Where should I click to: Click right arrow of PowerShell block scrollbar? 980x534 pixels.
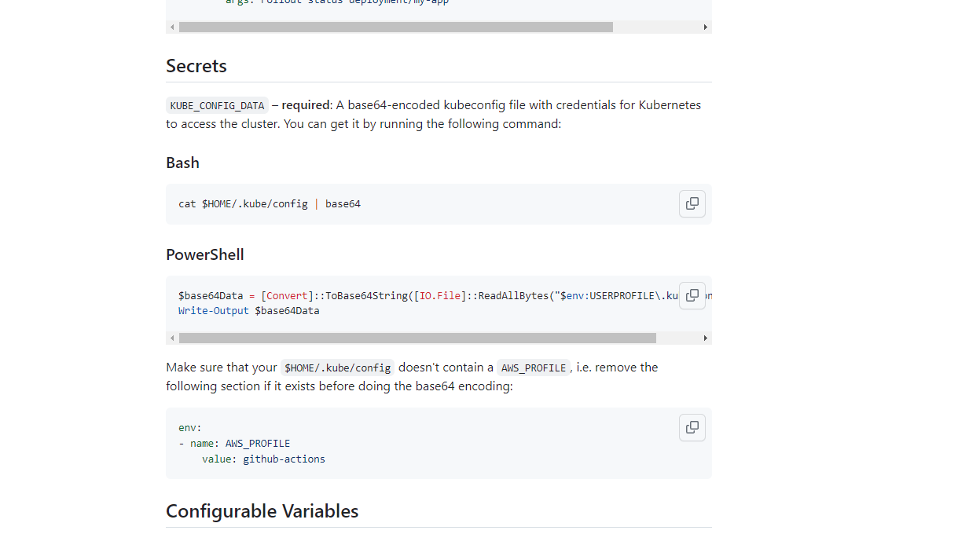705,338
